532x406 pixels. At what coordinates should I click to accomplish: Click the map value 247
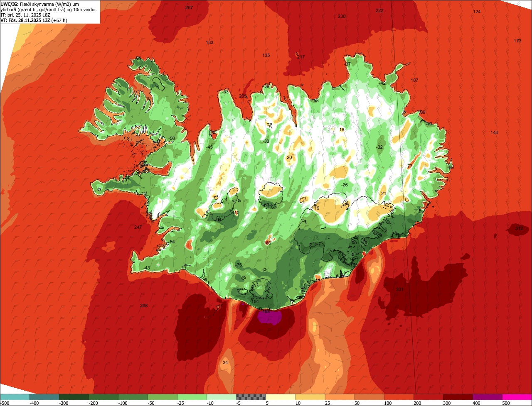[138, 227]
